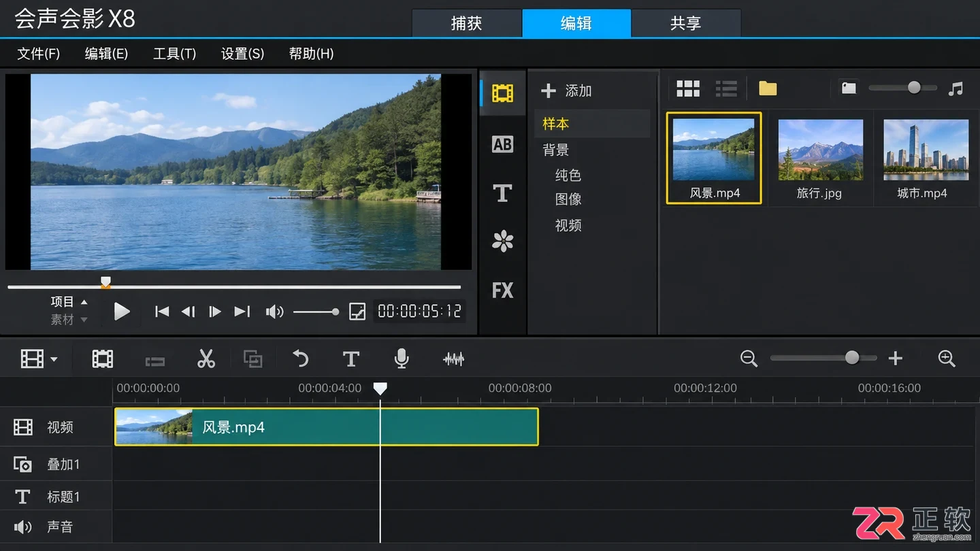Select the 风景.mp4 clip on timeline
Screen dimensions: 980x551
click(327, 427)
